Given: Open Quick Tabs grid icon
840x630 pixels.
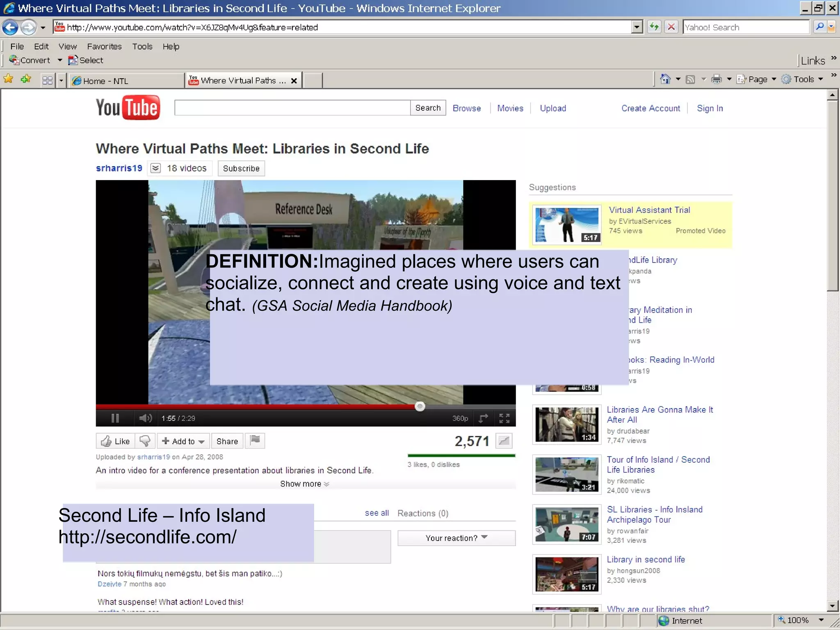Looking at the screenshot, I should point(48,80).
